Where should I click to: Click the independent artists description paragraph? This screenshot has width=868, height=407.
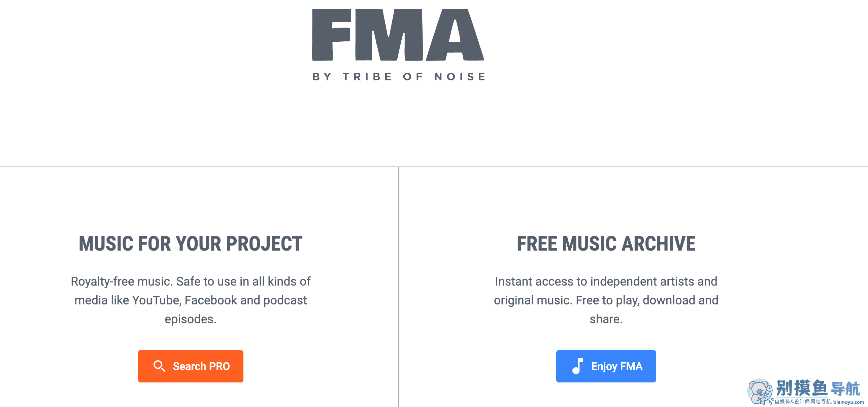tap(606, 300)
